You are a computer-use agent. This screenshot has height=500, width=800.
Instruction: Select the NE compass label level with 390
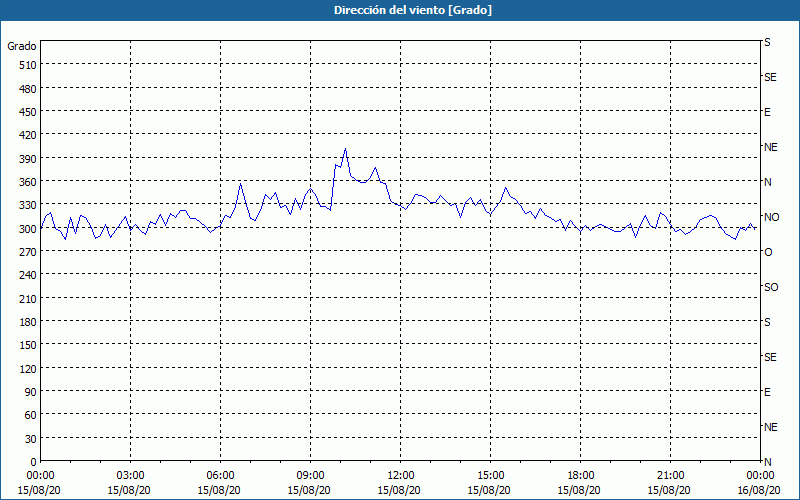(x=770, y=147)
